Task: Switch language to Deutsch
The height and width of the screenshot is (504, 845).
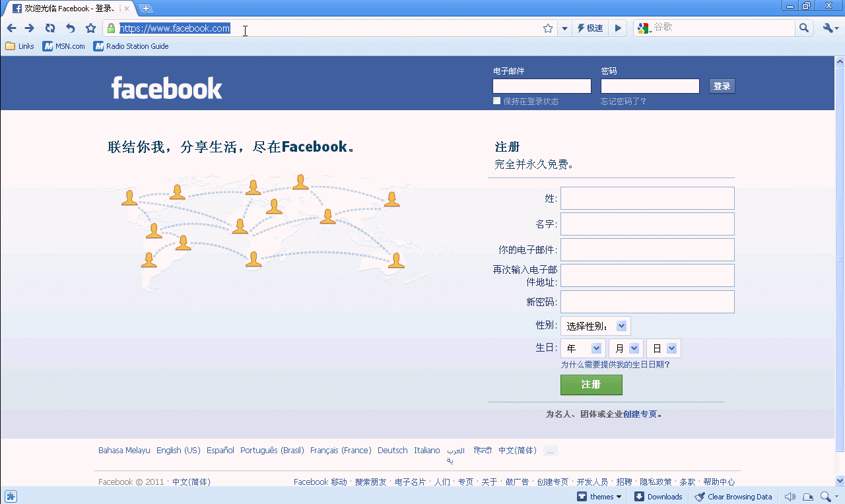Action: coord(393,451)
